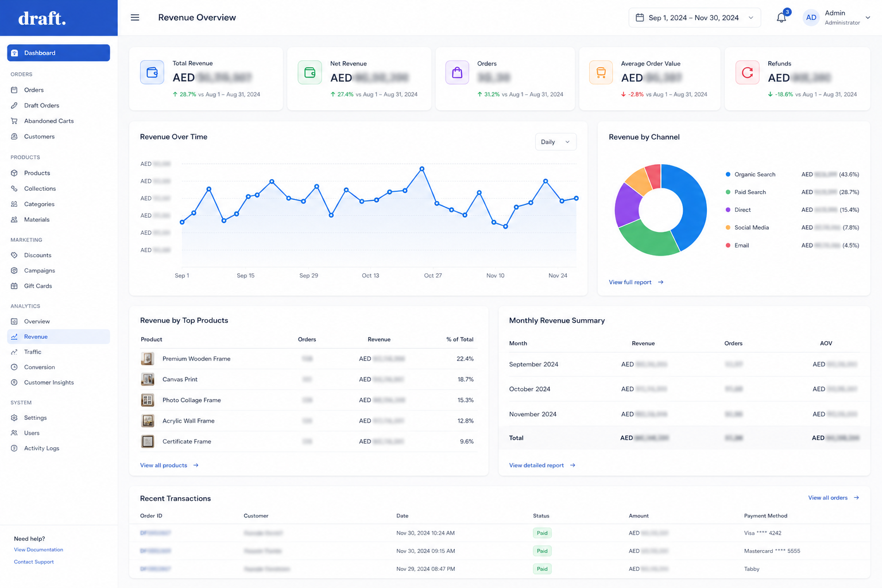Click the Abandoned Carts cart icon

point(14,121)
